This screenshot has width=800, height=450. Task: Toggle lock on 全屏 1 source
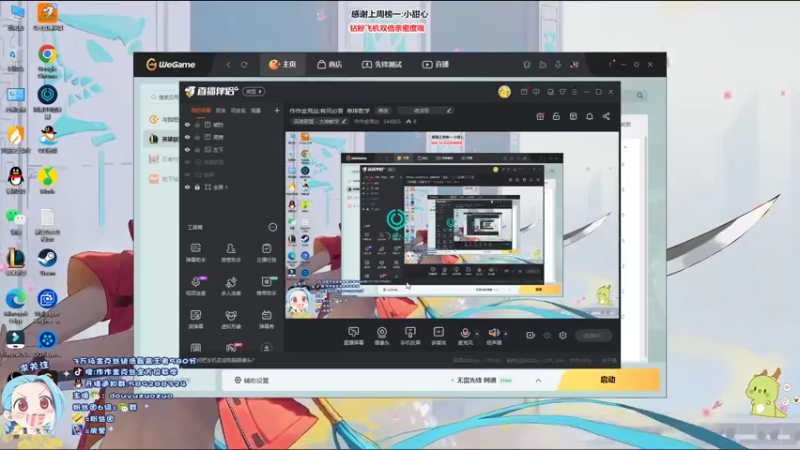click(197, 187)
